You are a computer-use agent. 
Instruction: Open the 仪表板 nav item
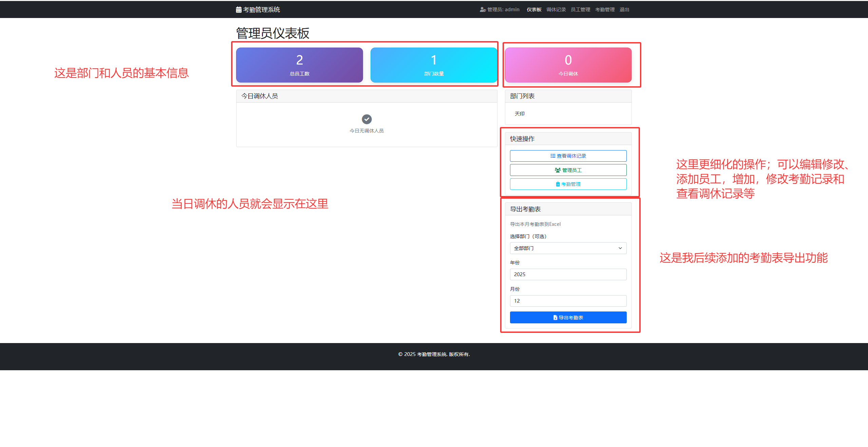(534, 10)
